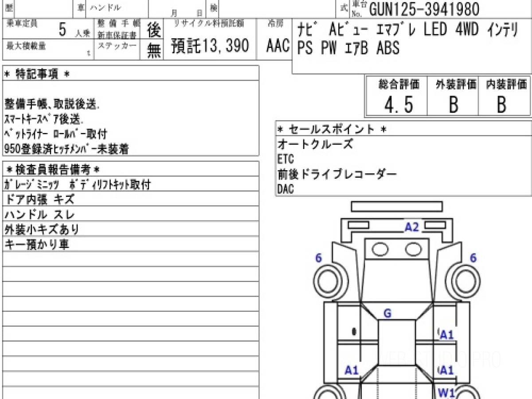
Task: Click the 外装評価 exterior grade header
Action: (456, 84)
